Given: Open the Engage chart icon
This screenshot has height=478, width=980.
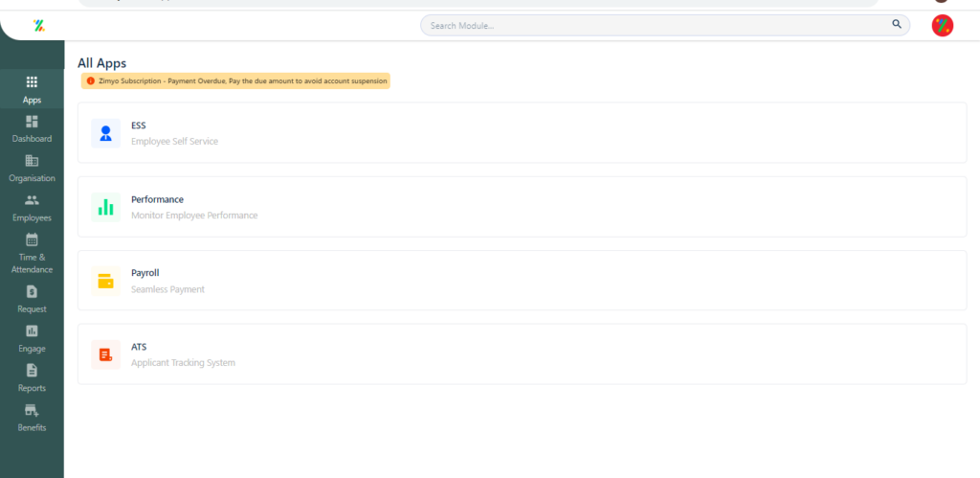Looking at the screenshot, I should pos(32,331).
